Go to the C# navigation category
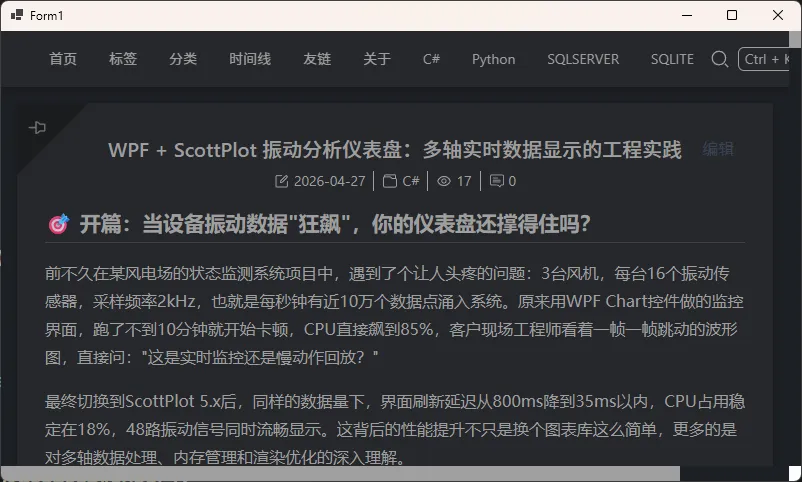Image resolution: width=802 pixels, height=482 pixels. (431, 59)
